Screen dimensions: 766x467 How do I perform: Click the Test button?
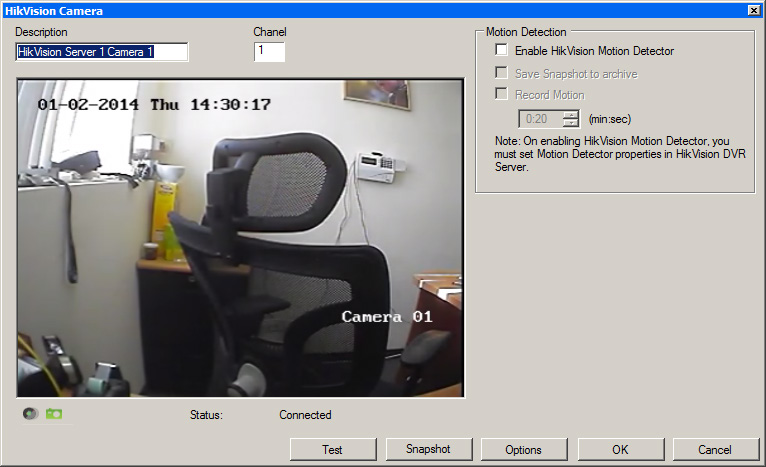(333, 449)
